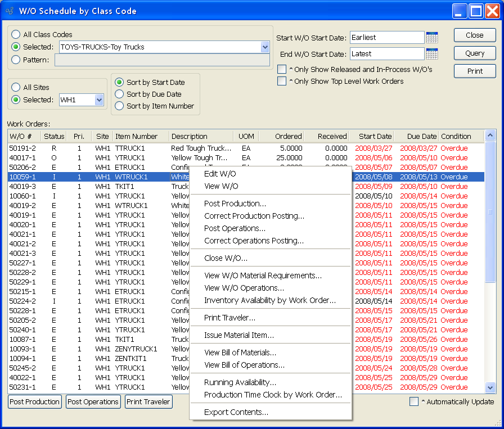Click the End W/O Start Date field
The image size is (504, 429).
pos(386,54)
